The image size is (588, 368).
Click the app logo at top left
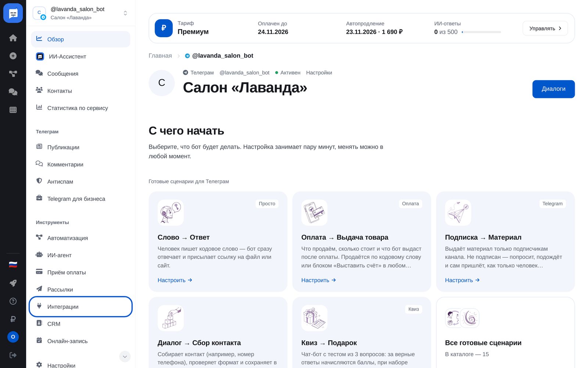pyautogui.click(x=13, y=13)
